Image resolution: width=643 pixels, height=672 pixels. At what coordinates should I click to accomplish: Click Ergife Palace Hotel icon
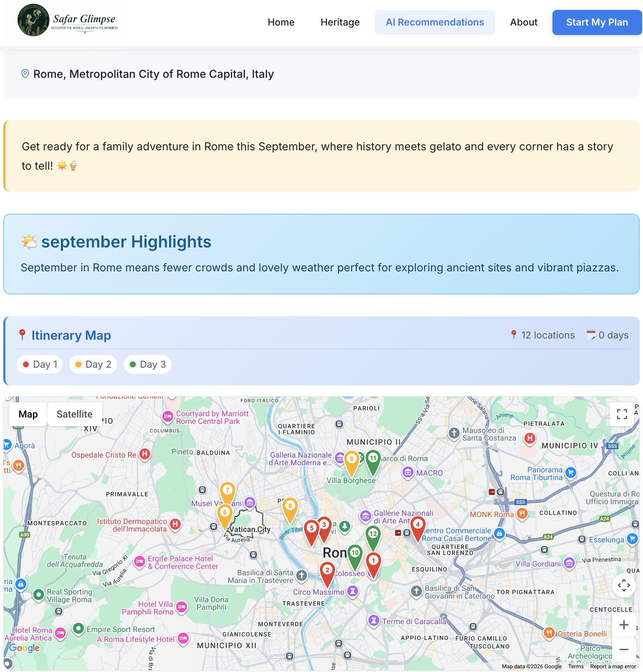pyautogui.click(x=140, y=562)
